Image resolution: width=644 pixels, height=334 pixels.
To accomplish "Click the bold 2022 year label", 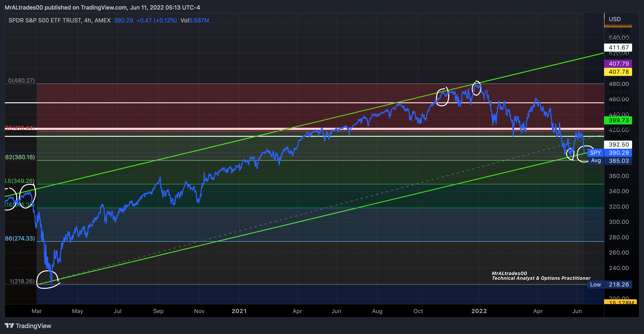I will pyautogui.click(x=479, y=311).
